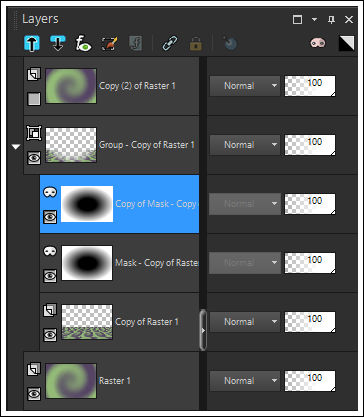364x417 pixels.
Task: Open blend mode dropdown for Copy (2) of Raster 1
Action: click(x=245, y=86)
